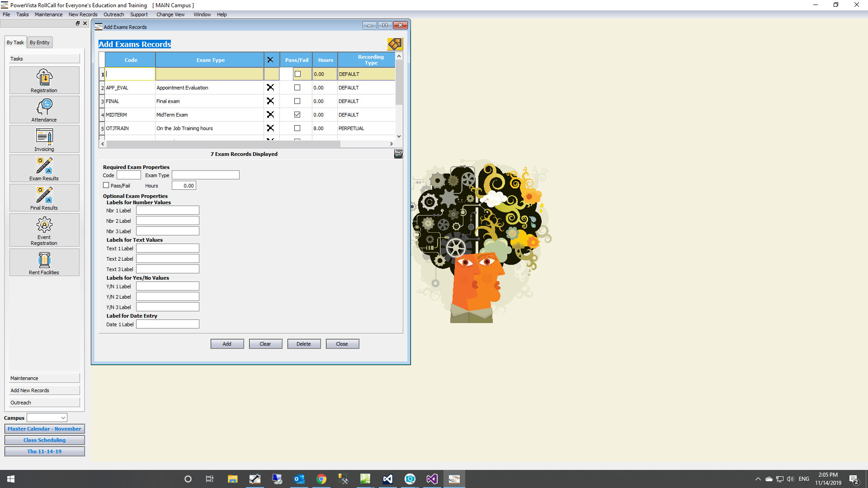Image resolution: width=868 pixels, height=488 pixels.
Task: Toggle Pass/Fail checkbox in row 1
Action: click(297, 74)
